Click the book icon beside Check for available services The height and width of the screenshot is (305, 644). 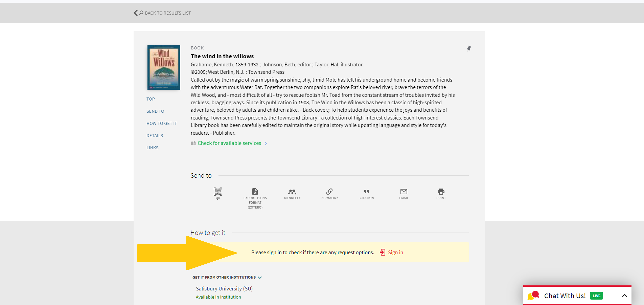193,144
